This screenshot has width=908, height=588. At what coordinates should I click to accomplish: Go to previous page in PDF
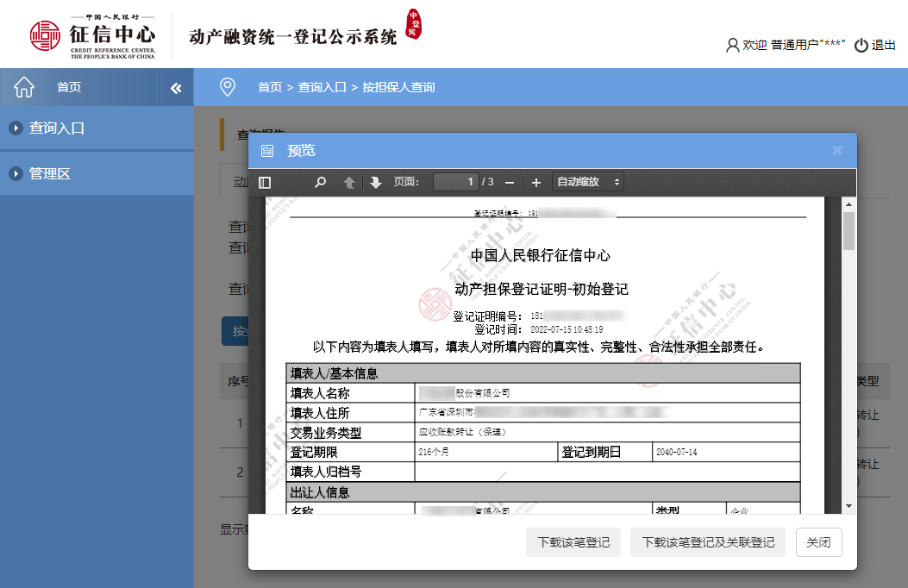pos(349,182)
